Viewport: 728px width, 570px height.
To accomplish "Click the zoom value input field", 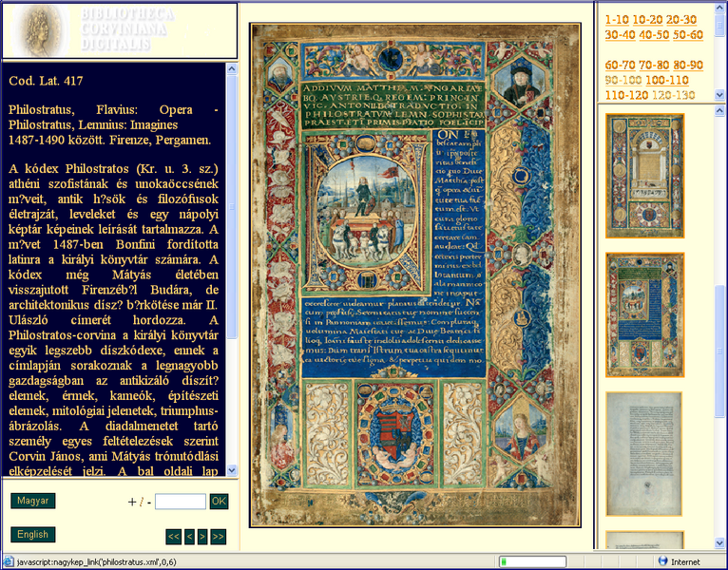I will 181,502.
